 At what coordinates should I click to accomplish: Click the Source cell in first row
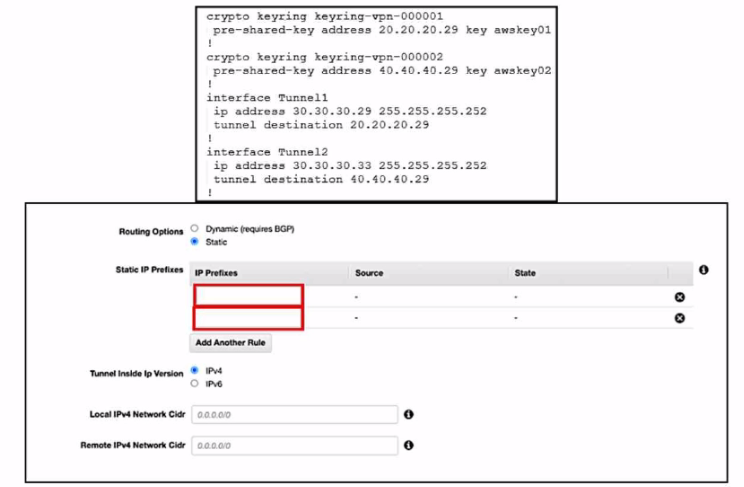[357, 297]
